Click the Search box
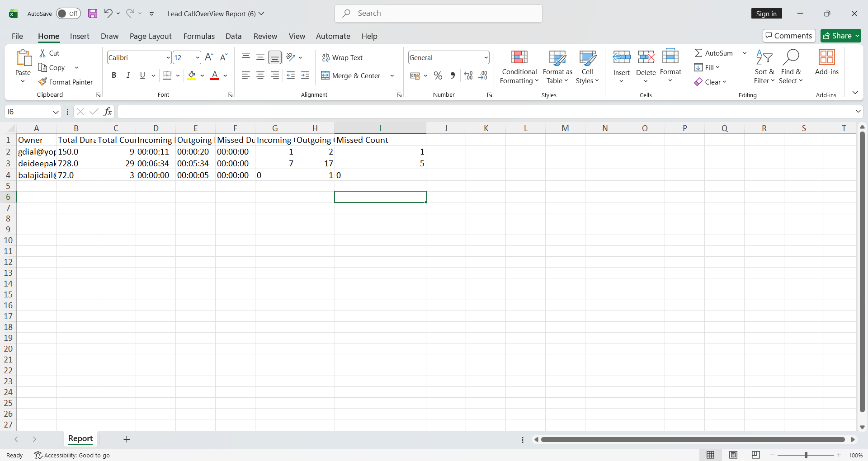The width and height of the screenshot is (868, 461). (439, 14)
